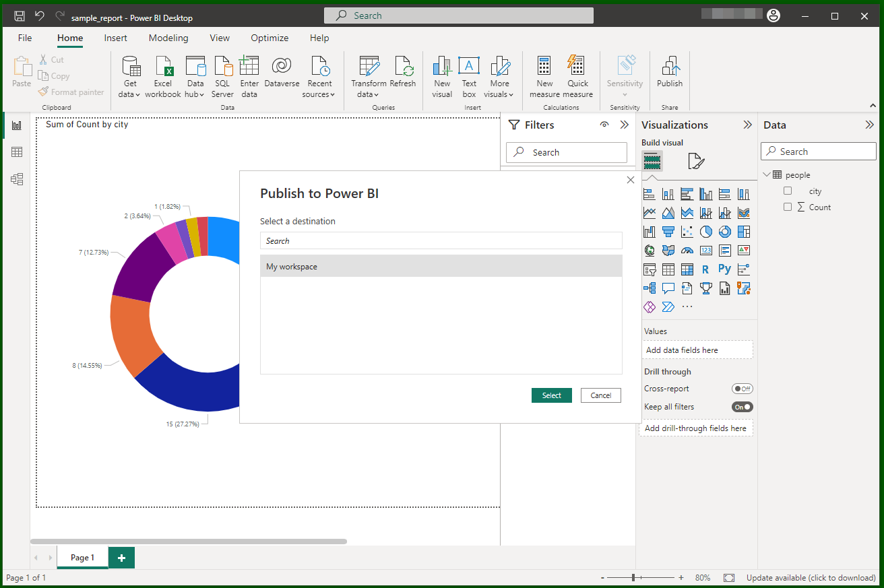This screenshot has width=884, height=588.
Task: Check the city field checkbox
Action: 788,191
